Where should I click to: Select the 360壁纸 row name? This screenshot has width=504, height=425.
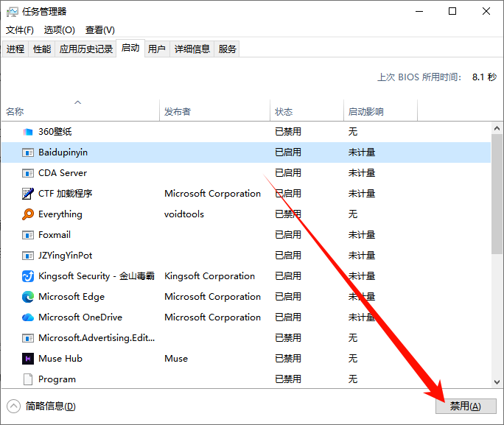coord(55,132)
